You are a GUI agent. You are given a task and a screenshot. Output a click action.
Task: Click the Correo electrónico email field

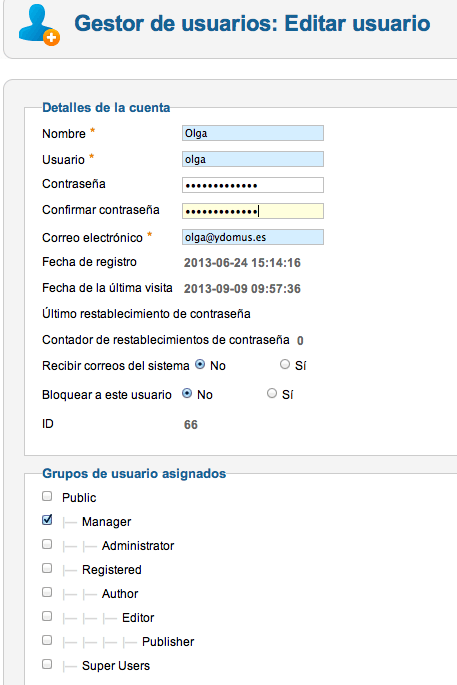253,237
